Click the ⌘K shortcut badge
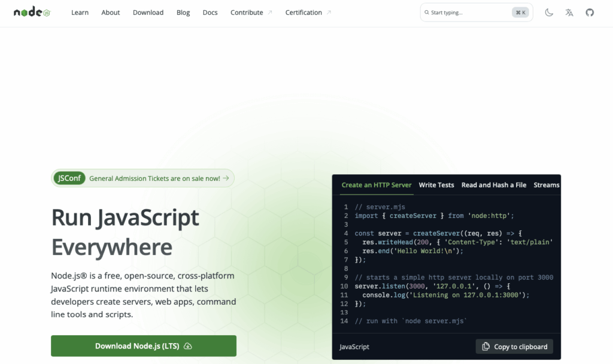The width and height of the screenshot is (613, 364). pyautogui.click(x=520, y=13)
